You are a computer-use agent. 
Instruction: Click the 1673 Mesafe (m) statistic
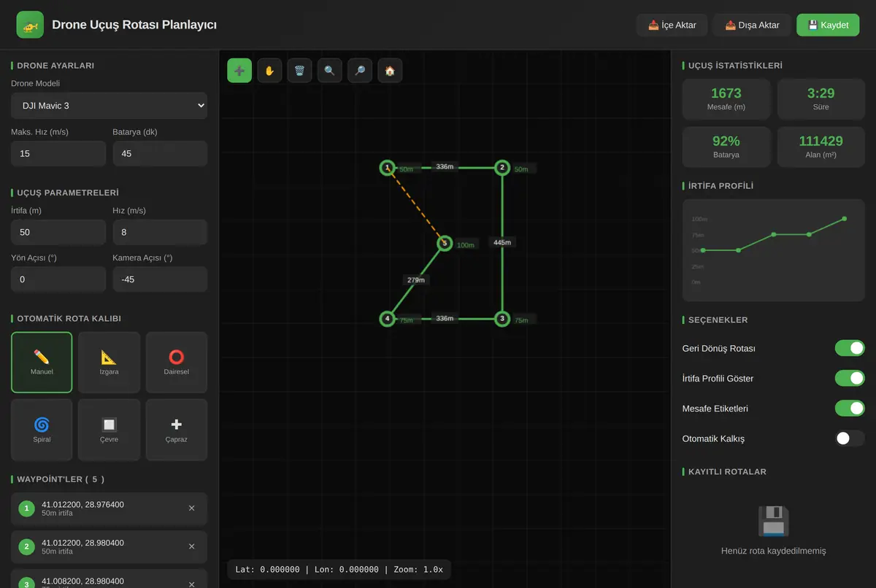[726, 99]
